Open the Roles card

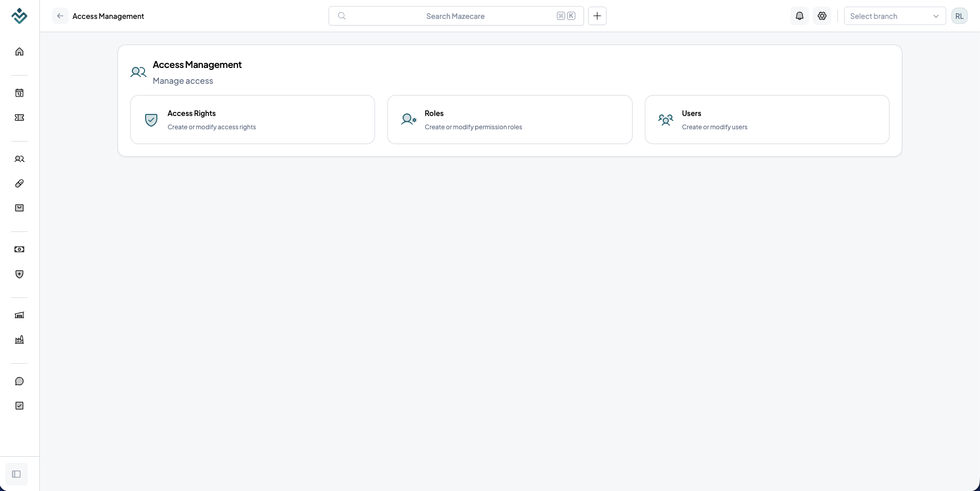(x=510, y=120)
